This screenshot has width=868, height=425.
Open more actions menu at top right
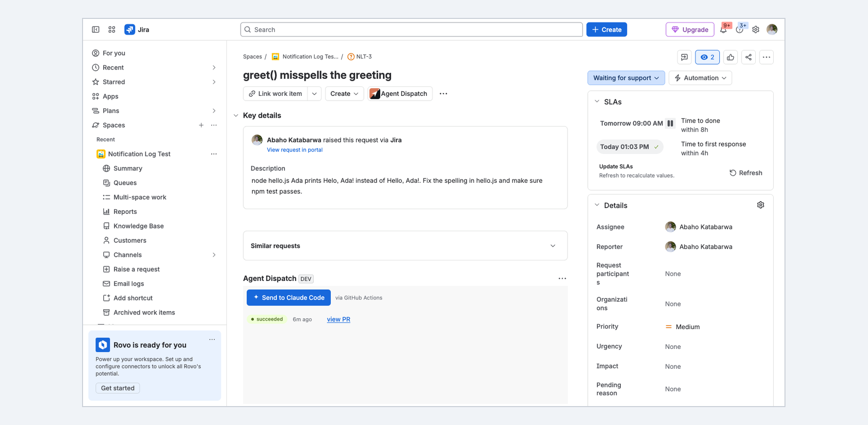pos(767,57)
